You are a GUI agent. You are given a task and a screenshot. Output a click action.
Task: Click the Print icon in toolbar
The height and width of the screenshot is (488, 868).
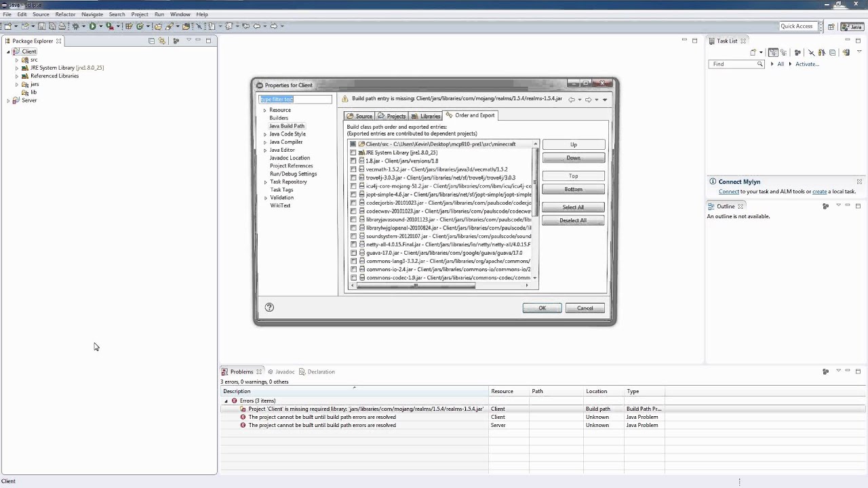tap(62, 26)
